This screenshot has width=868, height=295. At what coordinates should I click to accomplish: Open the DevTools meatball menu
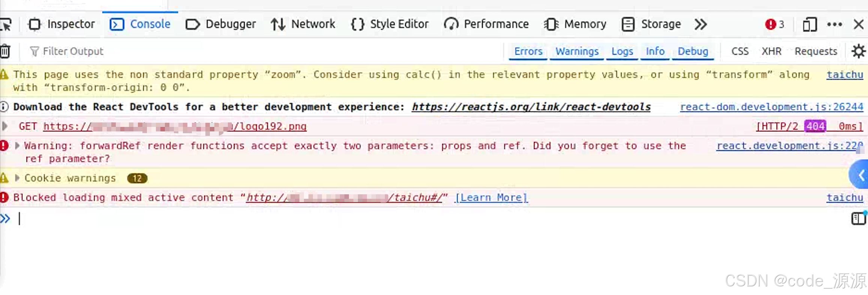pyautogui.click(x=834, y=24)
